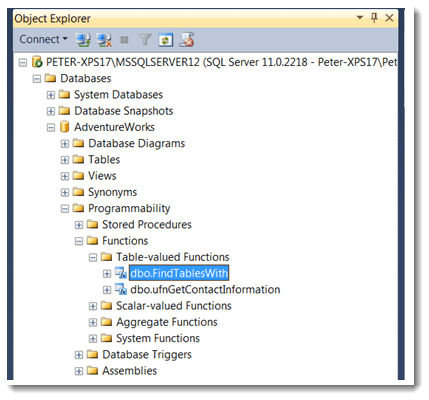
Task: Select the System Databases folder
Action: tap(118, 95)
